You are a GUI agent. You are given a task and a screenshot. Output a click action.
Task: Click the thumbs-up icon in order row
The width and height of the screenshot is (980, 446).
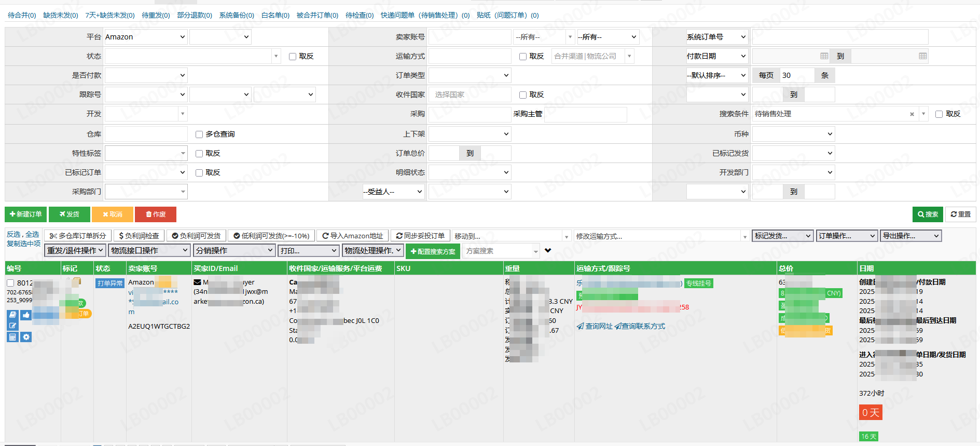tap(26, 315)
